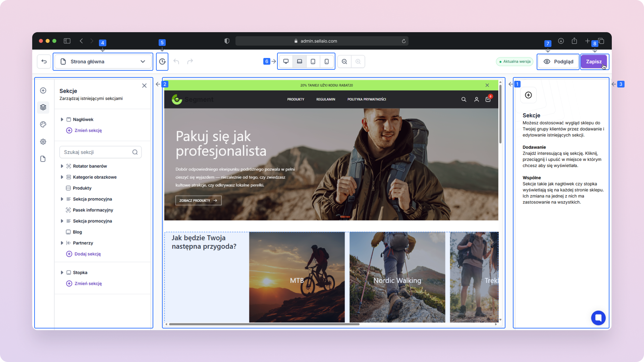Select the Blog section in list
644x362 pixels.
pos(77,232)
